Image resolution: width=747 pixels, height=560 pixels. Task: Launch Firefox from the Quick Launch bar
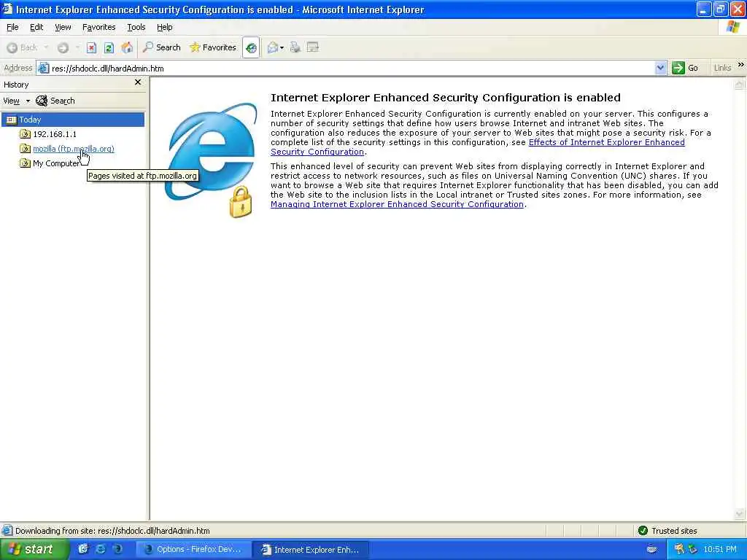[x=117, y=549]
